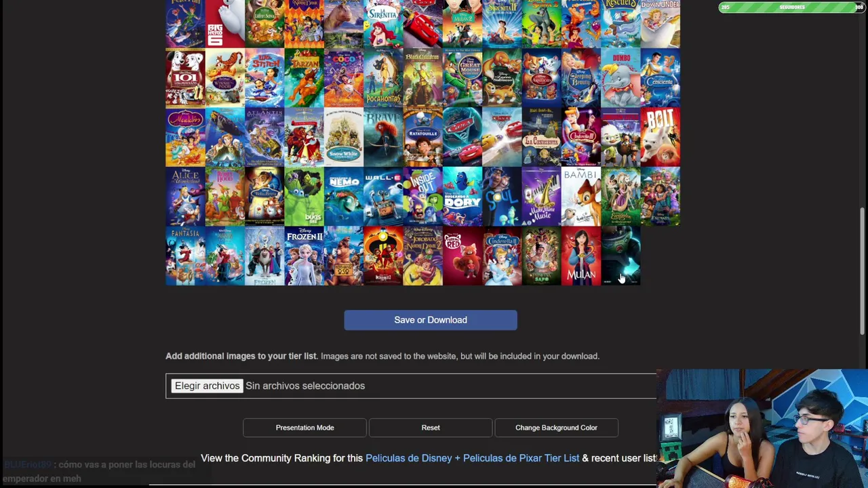Screen dimensions: 868x488
Task: Select the WALL-E poster
Action: [x=383, y=197]
